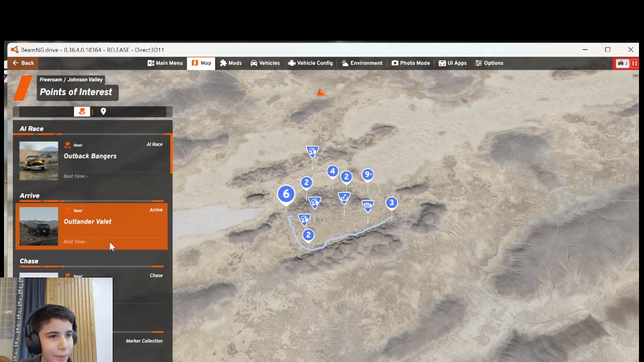This screenshot has height=362, width=644.
Task: Select the 9+ cluster map marker
Action: (368, 174)
